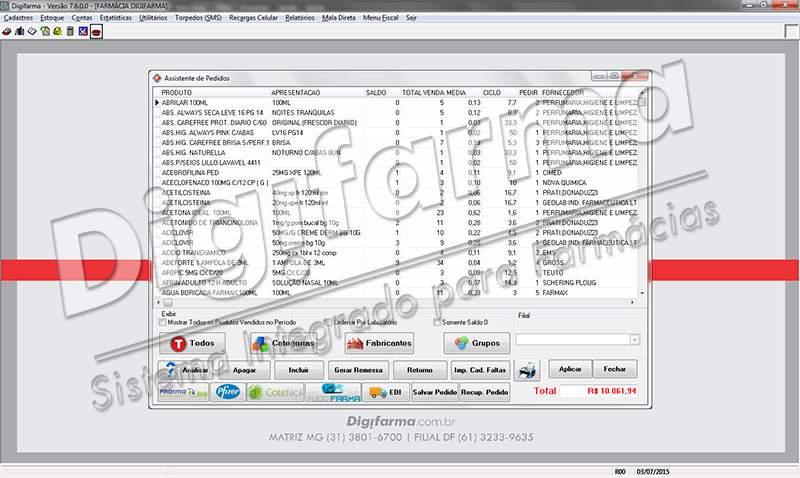Viewport: 800px width, 478px height.
Task: Open the Estoque menu
Action: [52, 18]
